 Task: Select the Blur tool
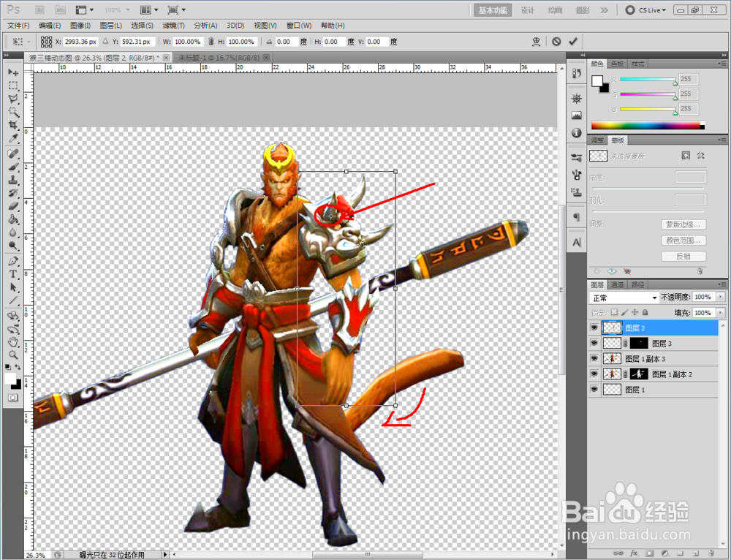(13, 232)
